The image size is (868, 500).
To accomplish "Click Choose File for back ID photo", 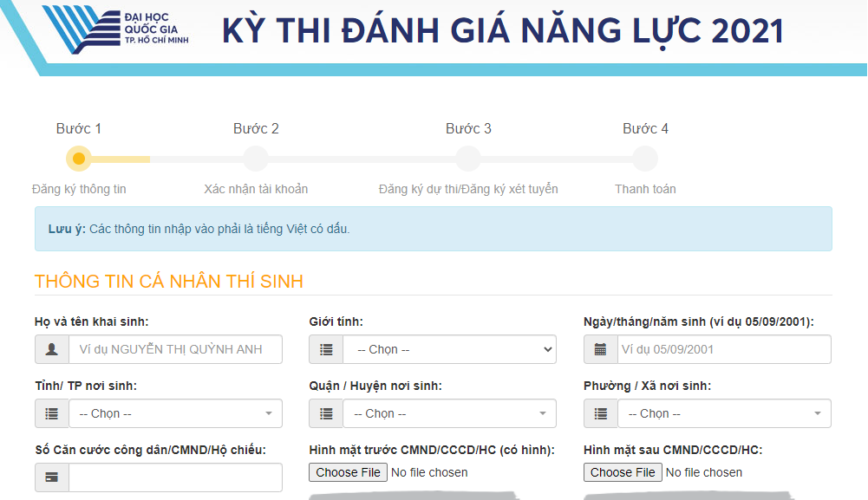I will tap(623, 472).
